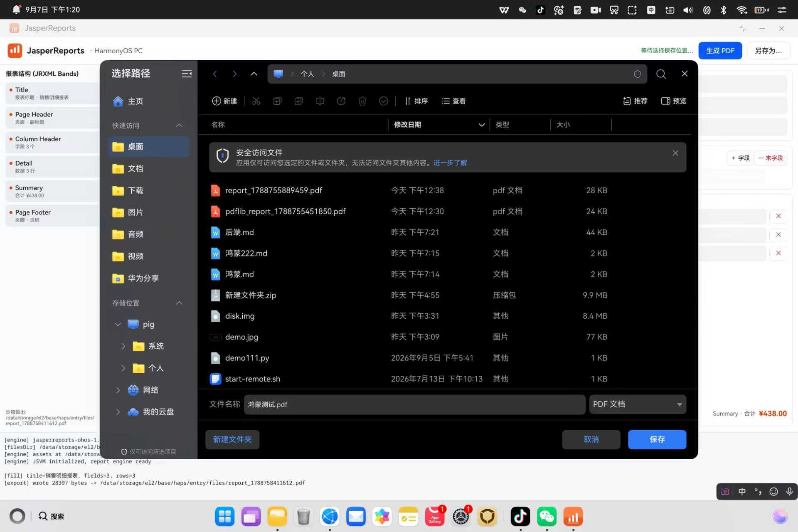Click the 保存 button

(x=657, y=439)
